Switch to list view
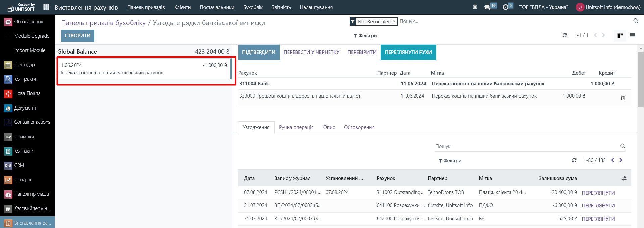This screenshot has width=644, height=228. click(632, 35)
